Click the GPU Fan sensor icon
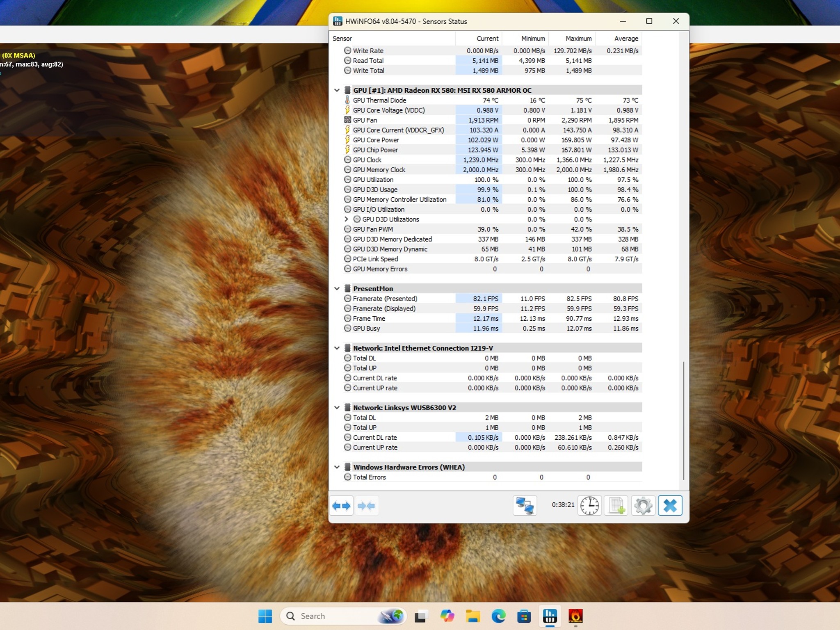840x630 pixels. (347, 120)
